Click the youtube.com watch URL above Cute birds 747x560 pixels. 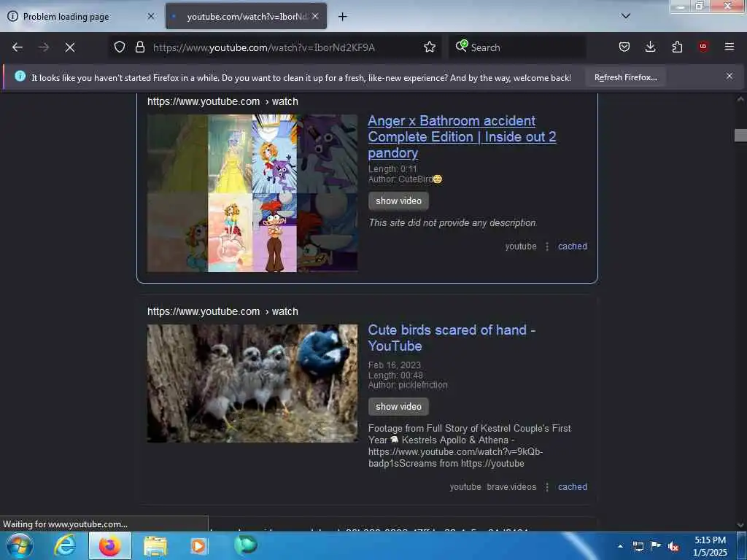(222, 311)
